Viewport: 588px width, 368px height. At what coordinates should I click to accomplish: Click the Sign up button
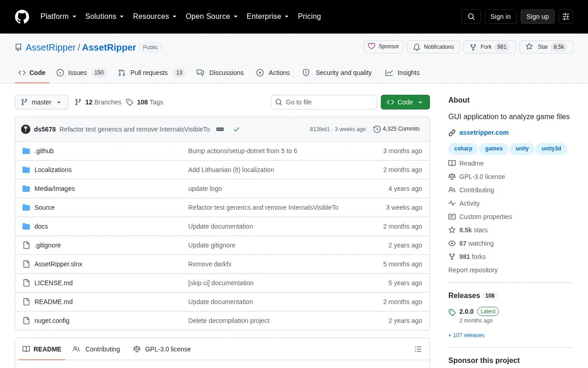coord(537,17)
